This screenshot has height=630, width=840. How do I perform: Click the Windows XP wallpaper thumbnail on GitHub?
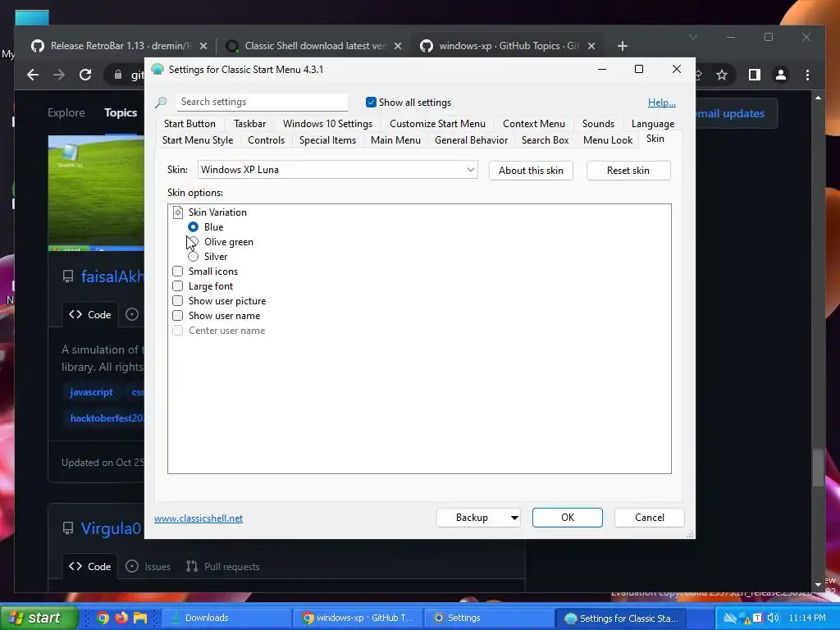[x=97, y=193]
